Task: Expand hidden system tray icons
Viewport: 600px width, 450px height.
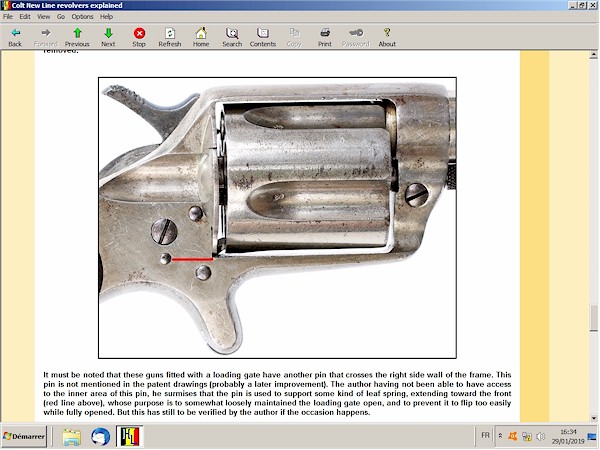Action: point(500,436)
